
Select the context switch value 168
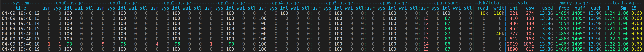[530, 39]
